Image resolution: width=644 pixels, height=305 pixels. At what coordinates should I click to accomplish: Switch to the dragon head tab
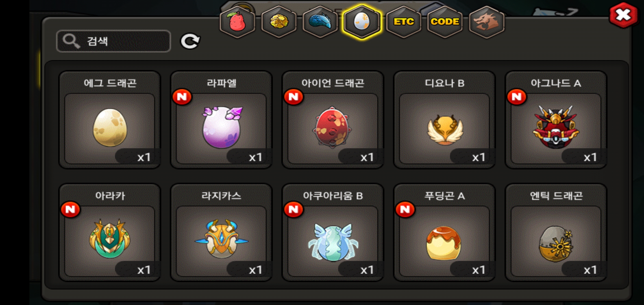tap(486, 22)
